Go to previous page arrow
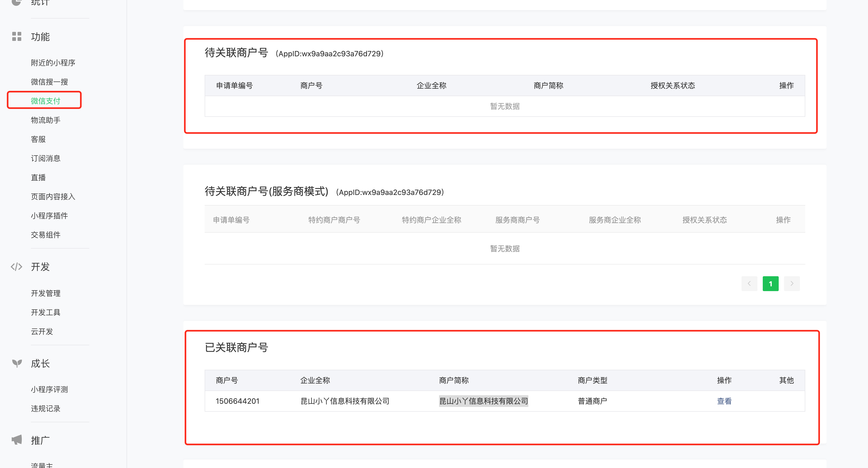 749,283
